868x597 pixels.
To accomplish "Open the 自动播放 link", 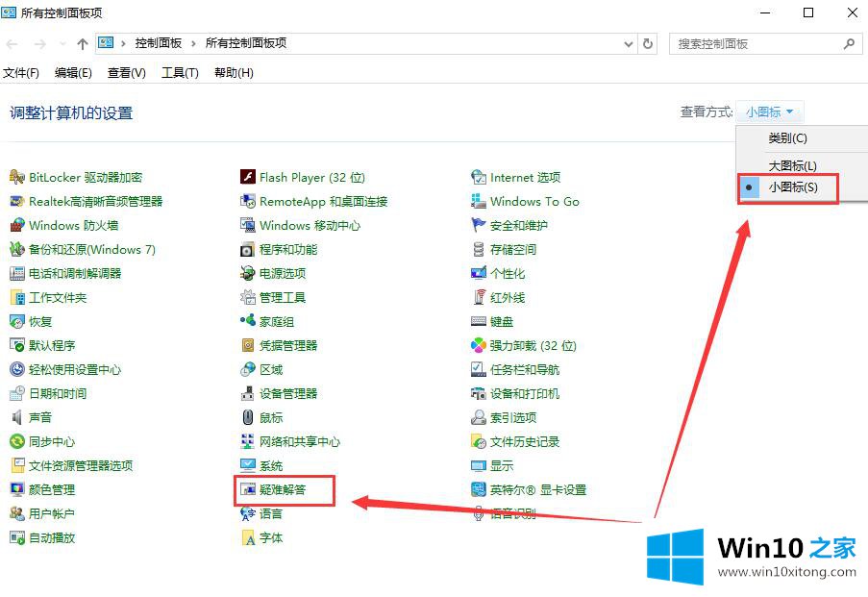I will tap(52, 537).
